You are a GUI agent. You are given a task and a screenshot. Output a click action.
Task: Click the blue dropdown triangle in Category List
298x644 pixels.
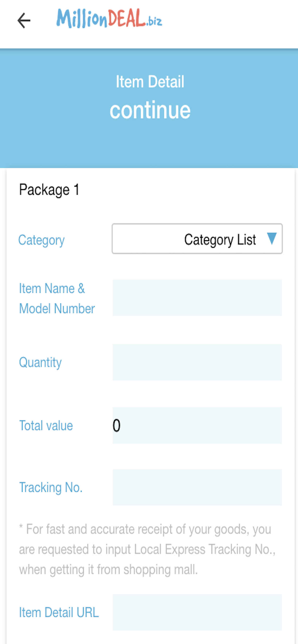(272, 238)
